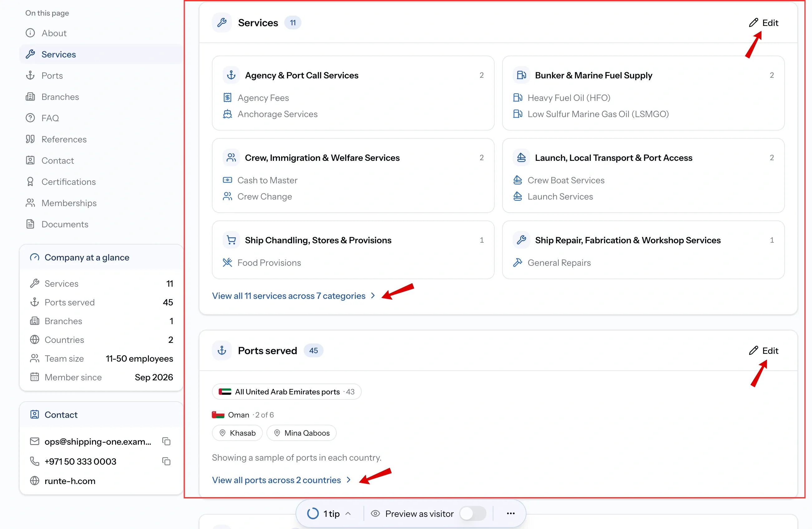Jump to Ports in page navigation

click(x=101, y=76)
